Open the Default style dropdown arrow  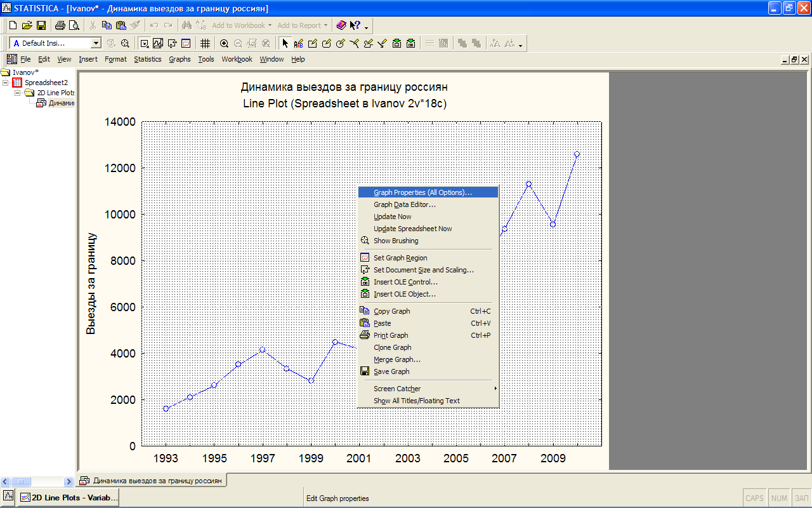coord(96,43)
